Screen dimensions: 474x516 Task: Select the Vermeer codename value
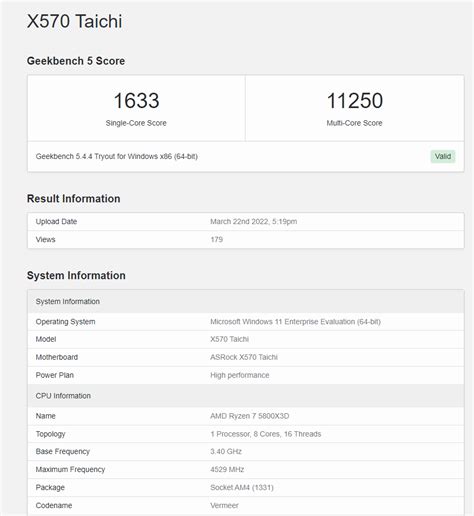click(x=224, y=506)
